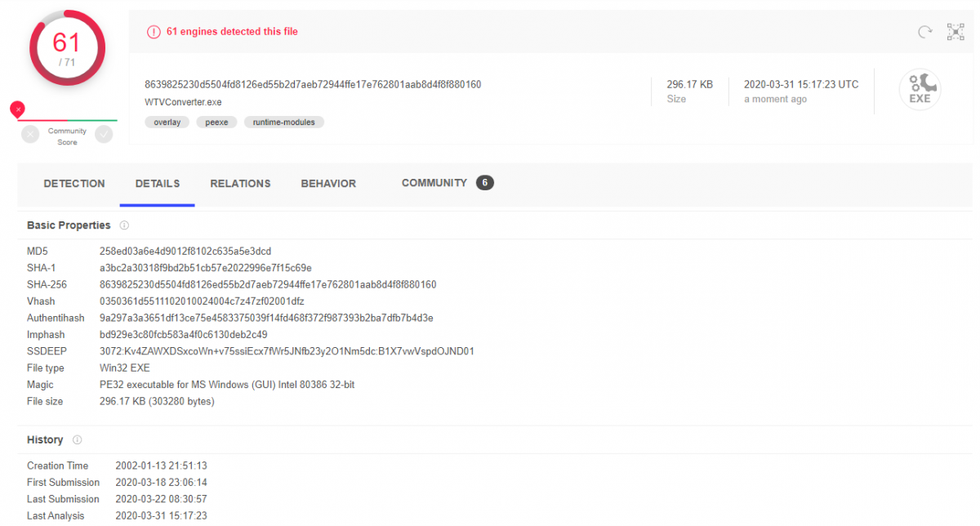Click the overlay tag

(x=167, y=123)
